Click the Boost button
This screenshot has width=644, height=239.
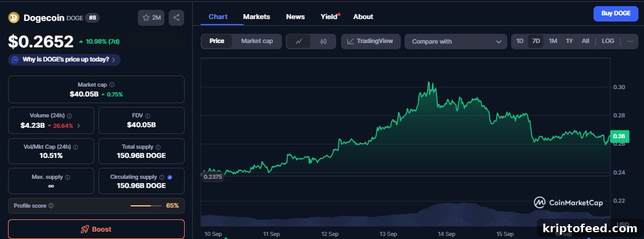[x=96, y=229]
